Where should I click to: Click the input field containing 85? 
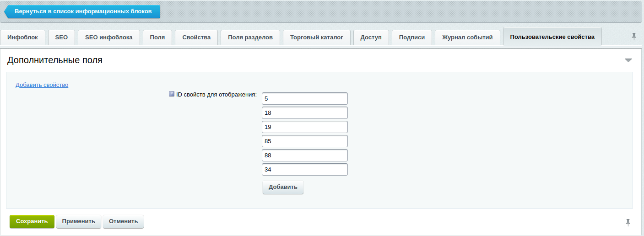point(304,141)
